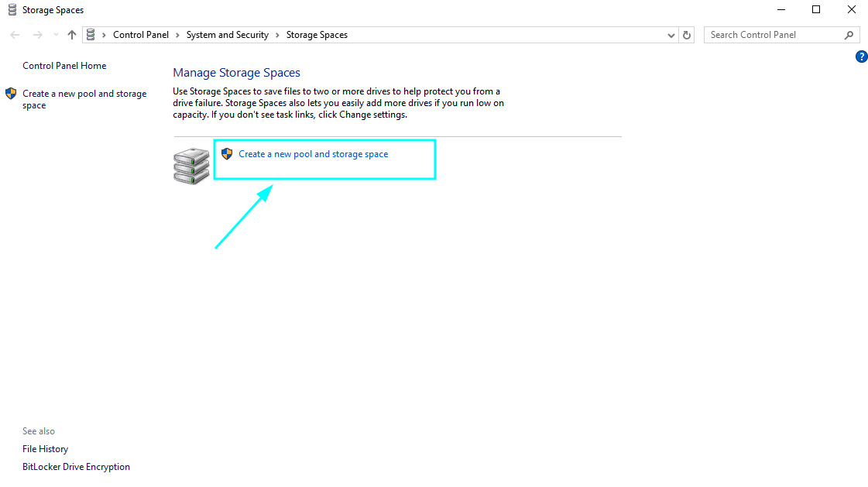Navigate to Control Panel breadcrumb

click(140, 35)
